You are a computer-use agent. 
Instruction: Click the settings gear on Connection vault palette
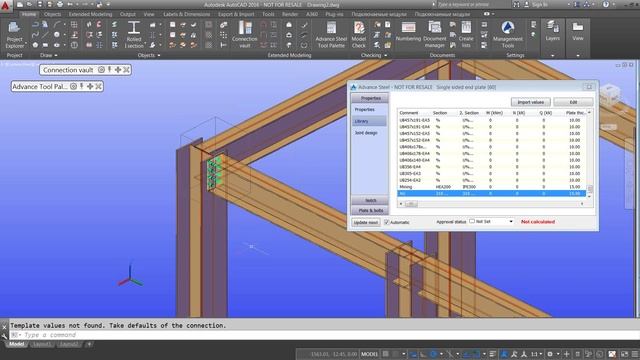click(101, 70)
